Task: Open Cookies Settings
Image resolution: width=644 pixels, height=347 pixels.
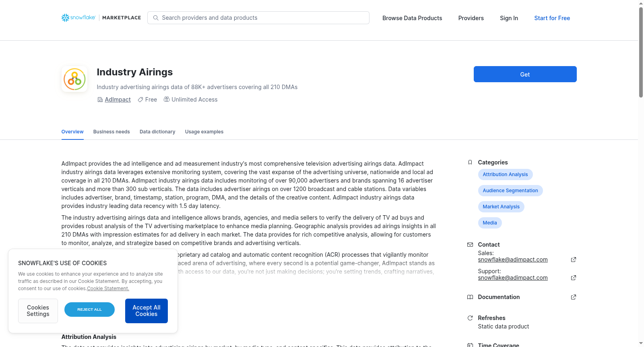Action: (38, 311)
